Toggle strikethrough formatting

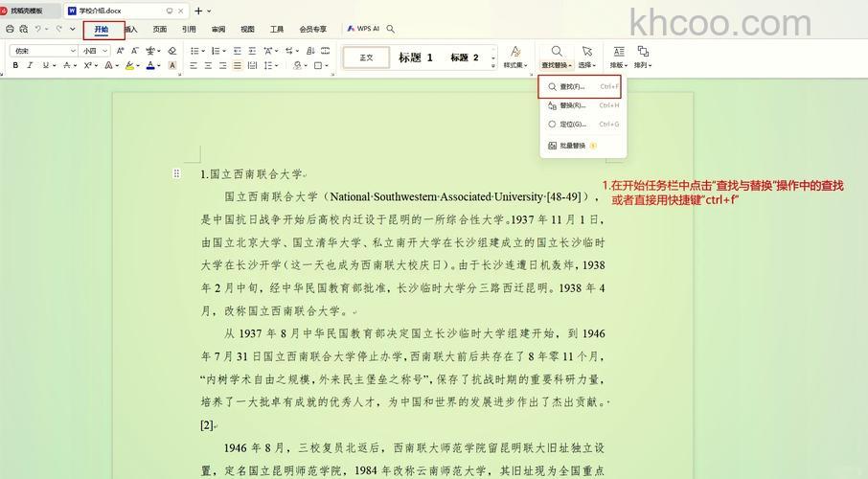[66, 65]
